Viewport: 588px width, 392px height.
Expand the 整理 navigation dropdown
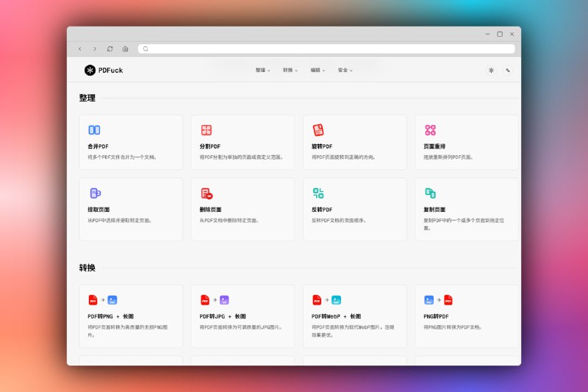click(x=263, y=70)
